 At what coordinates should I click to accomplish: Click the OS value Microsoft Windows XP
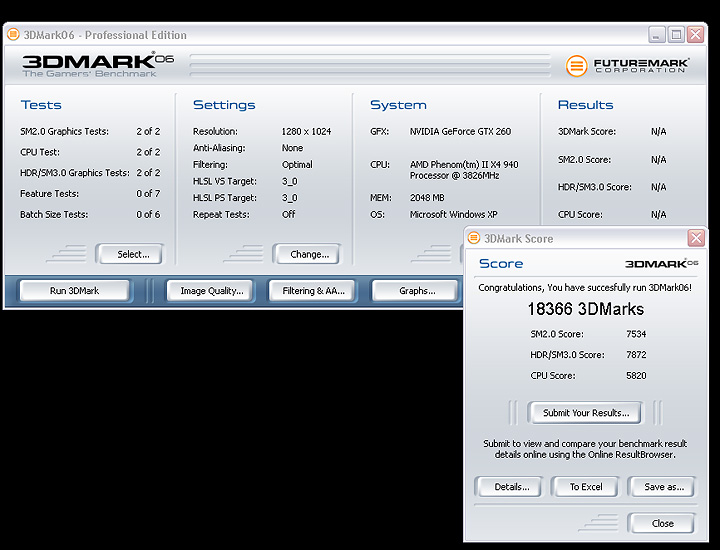click(454, 214)
